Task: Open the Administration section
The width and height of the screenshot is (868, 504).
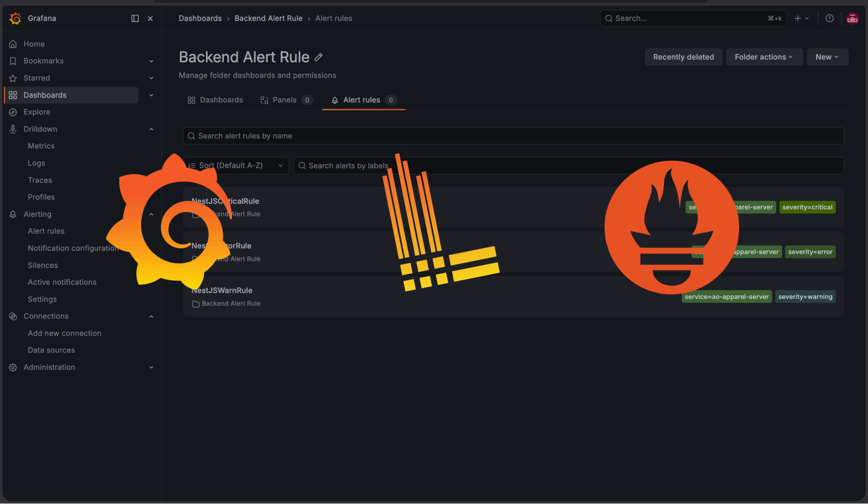Action: pyautogui.click(x=49, y=367)
